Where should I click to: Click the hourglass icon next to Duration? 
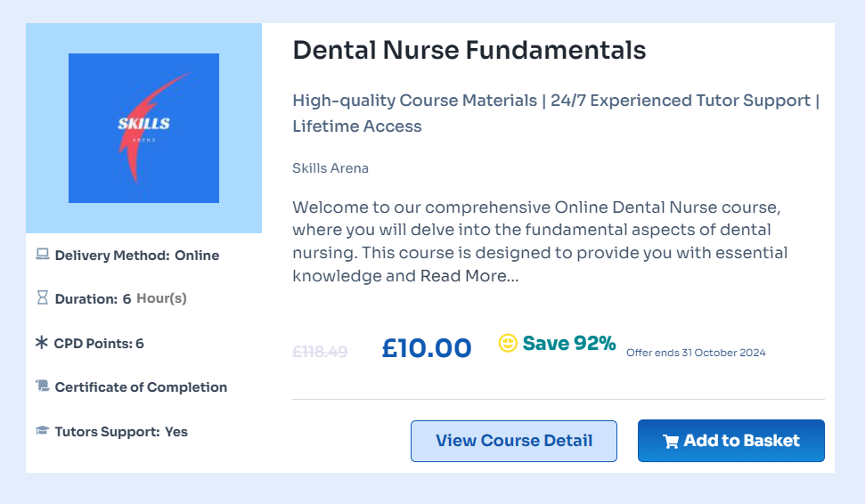[42, 298]
